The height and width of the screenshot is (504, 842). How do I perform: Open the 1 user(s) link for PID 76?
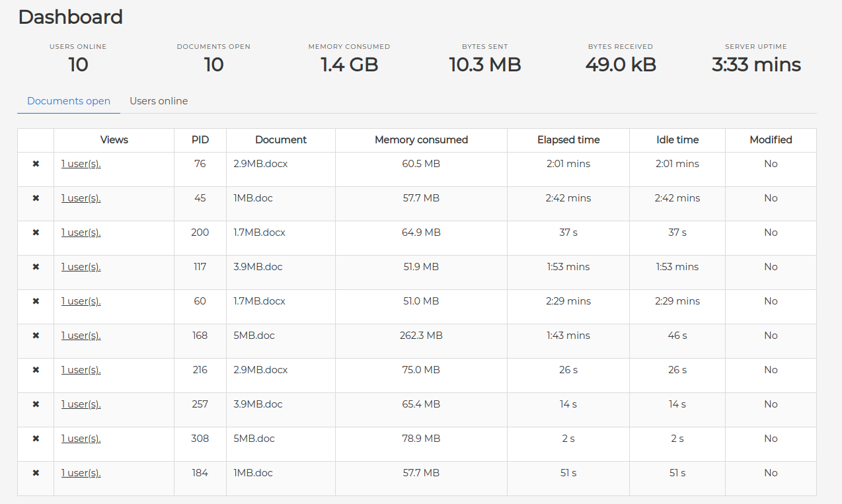coord(81,164)
